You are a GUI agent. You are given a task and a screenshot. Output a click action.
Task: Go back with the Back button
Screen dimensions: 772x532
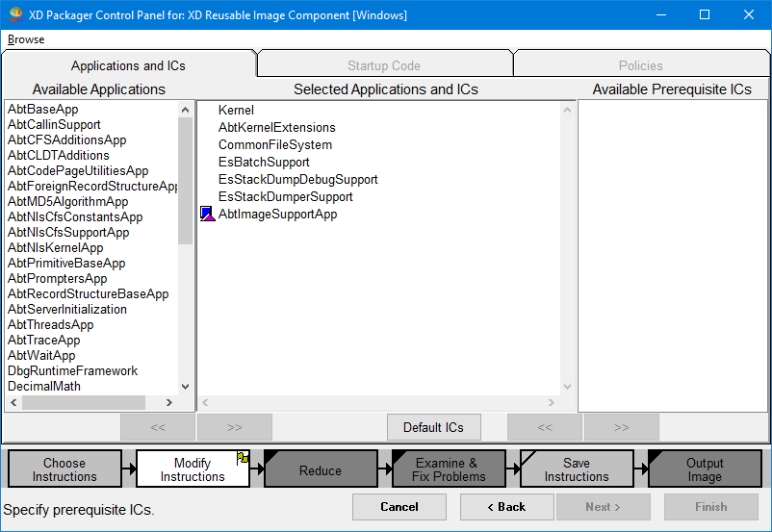pyautogui.click(x=506, y=507)
